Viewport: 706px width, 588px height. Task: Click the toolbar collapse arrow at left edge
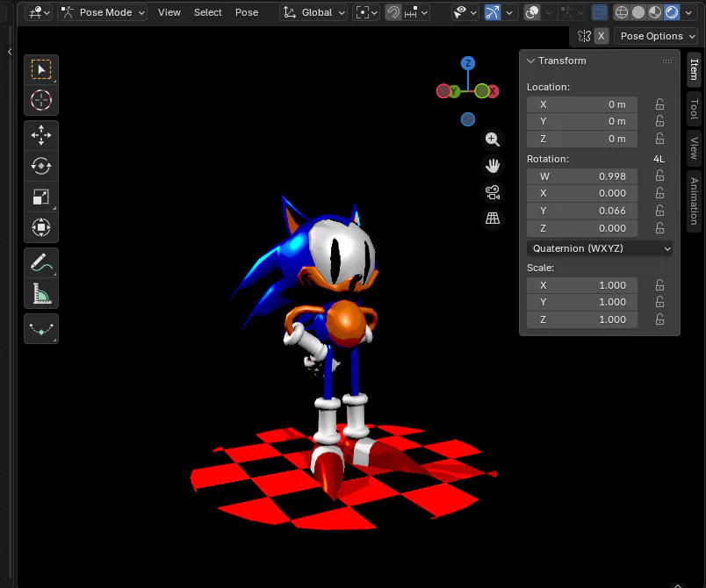(10, 52)
